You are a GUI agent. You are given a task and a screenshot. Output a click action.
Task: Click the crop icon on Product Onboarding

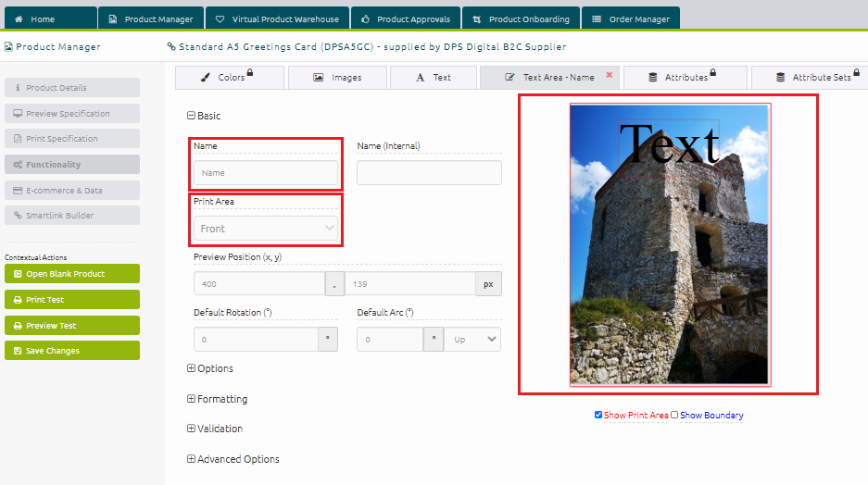(x=477, y=19)
